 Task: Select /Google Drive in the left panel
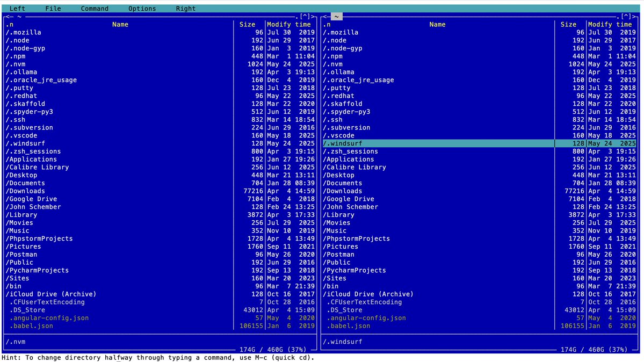(160, 199)
